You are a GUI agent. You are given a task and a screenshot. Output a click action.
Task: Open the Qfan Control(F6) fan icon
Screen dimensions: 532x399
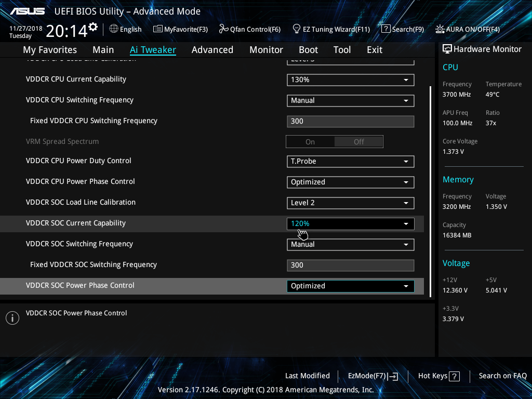tap(223, 29)
